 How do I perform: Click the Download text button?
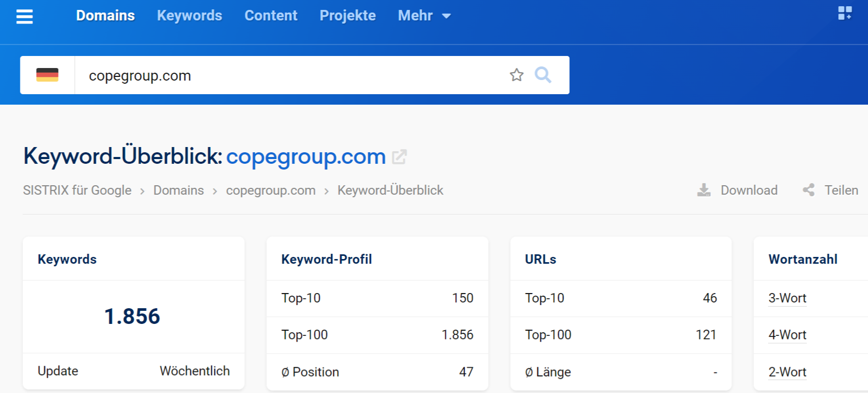click(x=749, y=190)
